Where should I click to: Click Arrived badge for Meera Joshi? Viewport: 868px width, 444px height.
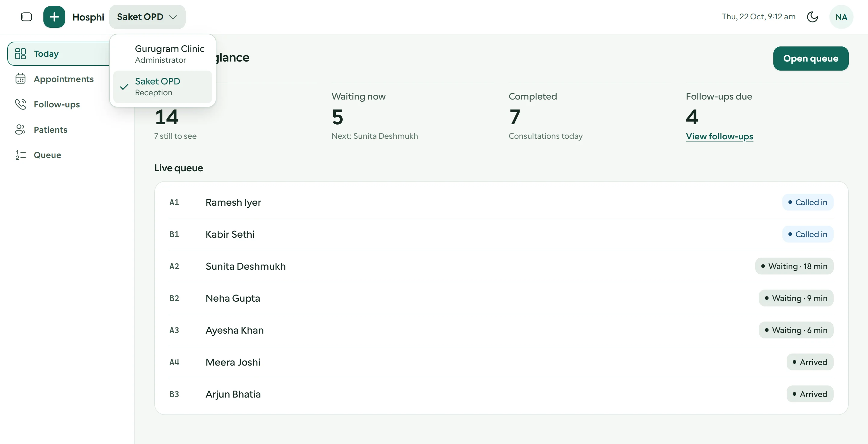(810, 362)
